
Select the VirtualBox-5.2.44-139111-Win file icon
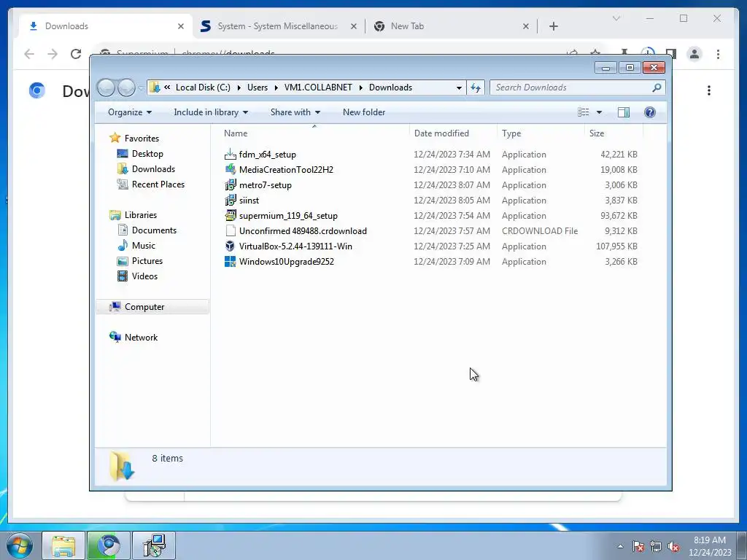(230, 246)
